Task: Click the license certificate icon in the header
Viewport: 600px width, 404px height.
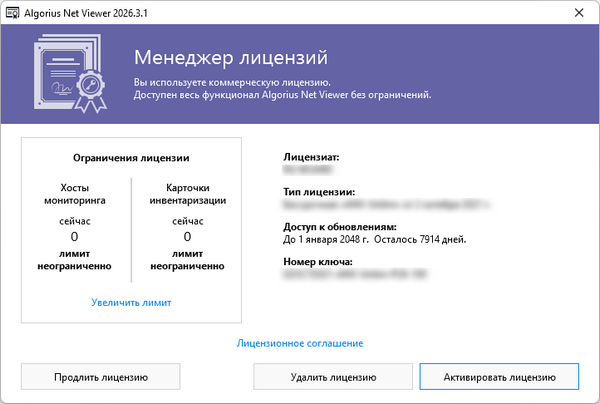Action: tap(70, 74)
